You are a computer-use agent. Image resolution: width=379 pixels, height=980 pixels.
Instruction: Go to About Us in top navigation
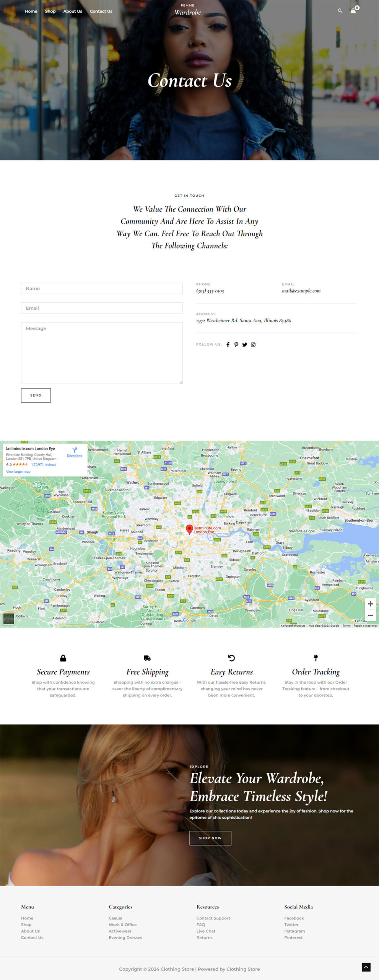73,11
